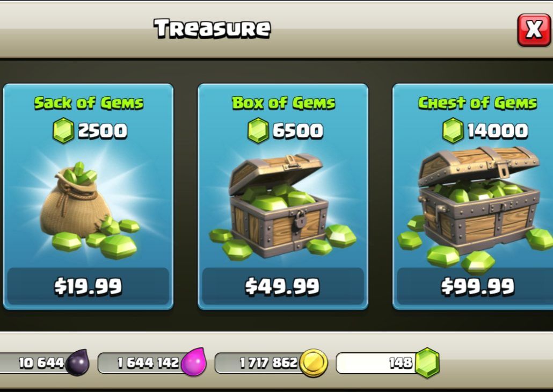The width and height of the screenshot is (553, 392).
Task: Click the Treasure header title
Action: (212, 28)
